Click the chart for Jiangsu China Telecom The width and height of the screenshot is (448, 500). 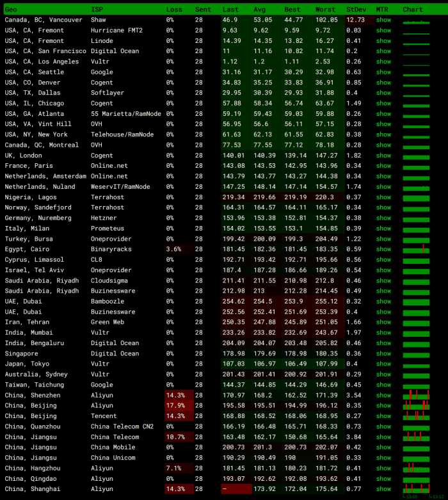click(416, 437)
